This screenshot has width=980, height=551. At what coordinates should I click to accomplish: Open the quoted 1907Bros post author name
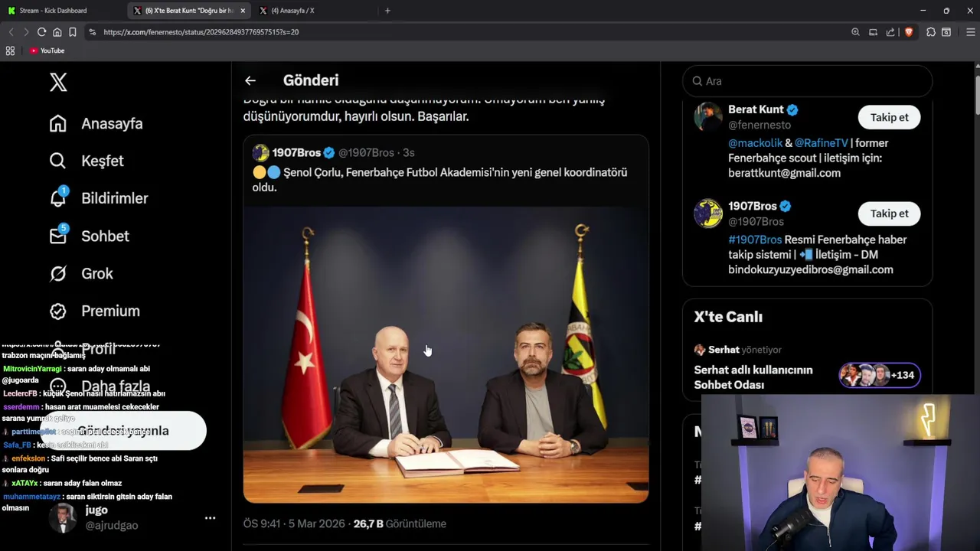[x=296, y=152]
